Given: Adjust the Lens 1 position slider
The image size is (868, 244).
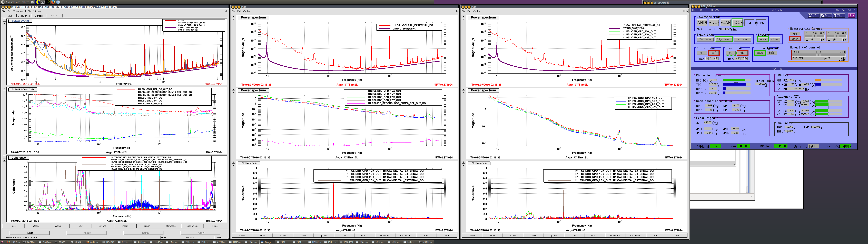Looking at the screenshot, I should (x=814, y=36).
